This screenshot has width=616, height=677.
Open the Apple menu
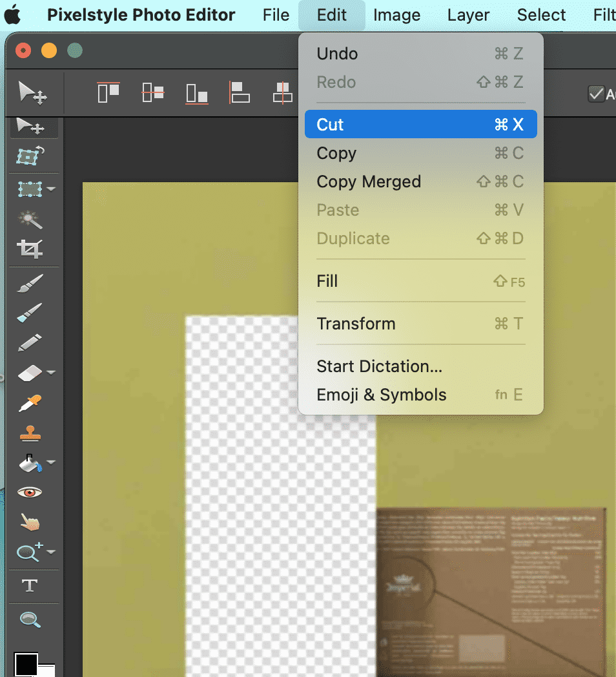(x=12, y=15)
